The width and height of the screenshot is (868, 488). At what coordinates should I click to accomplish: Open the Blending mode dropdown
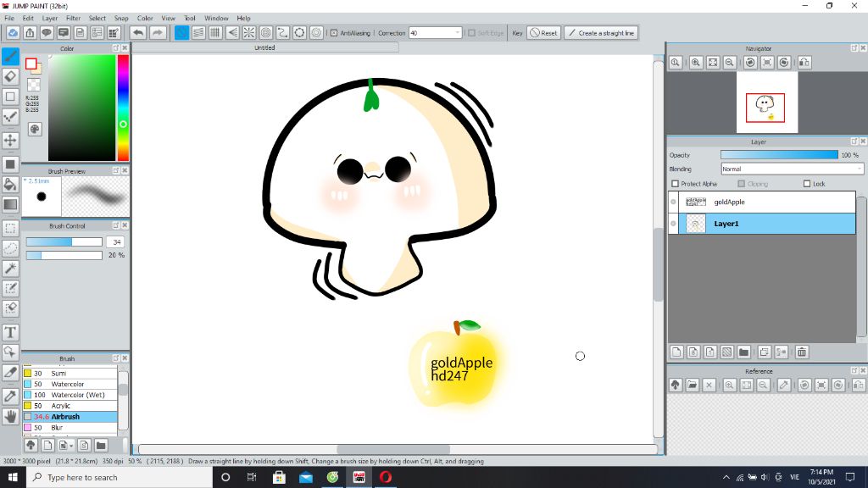click(793, 169)
